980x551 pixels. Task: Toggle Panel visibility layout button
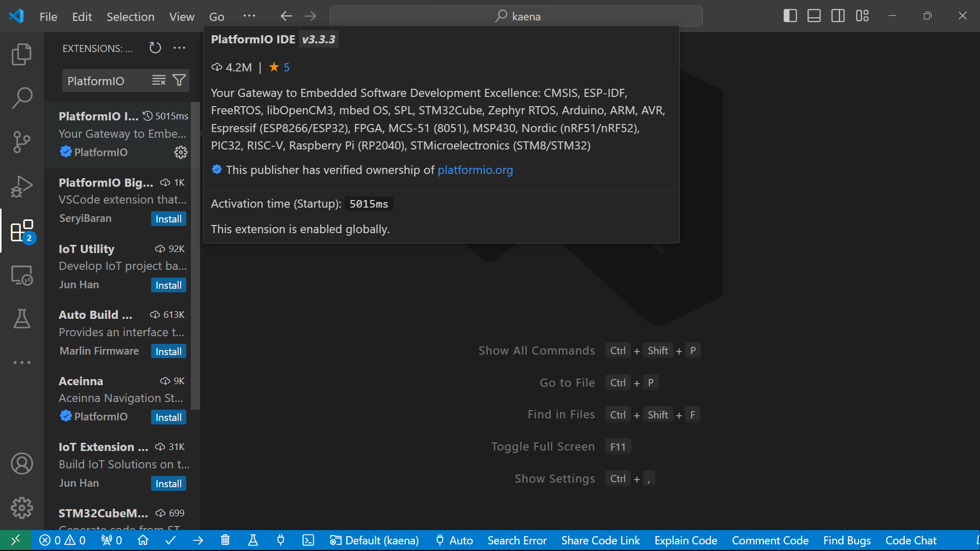(x=814, y=16)
